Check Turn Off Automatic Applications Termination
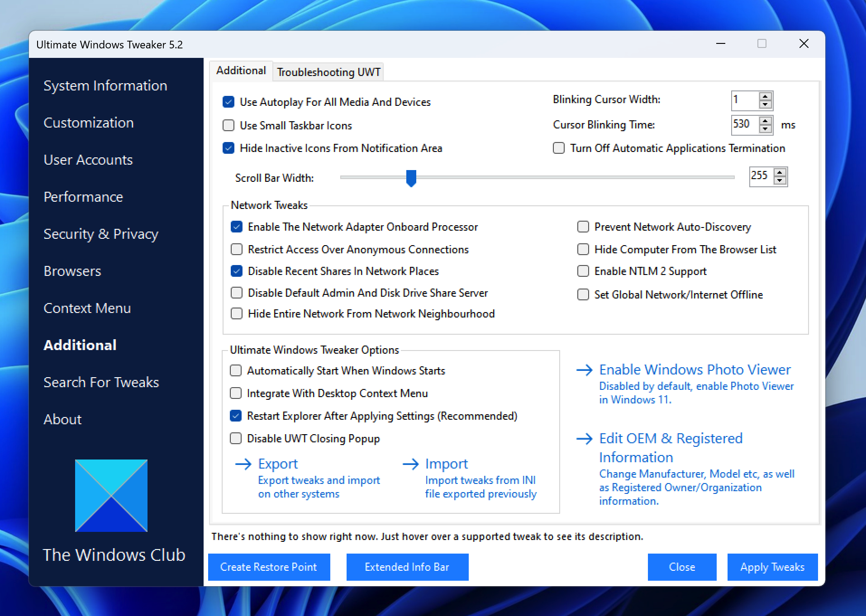Image resolution: width=866 pixels, height=616 pixels. click(x=559, y=148)
